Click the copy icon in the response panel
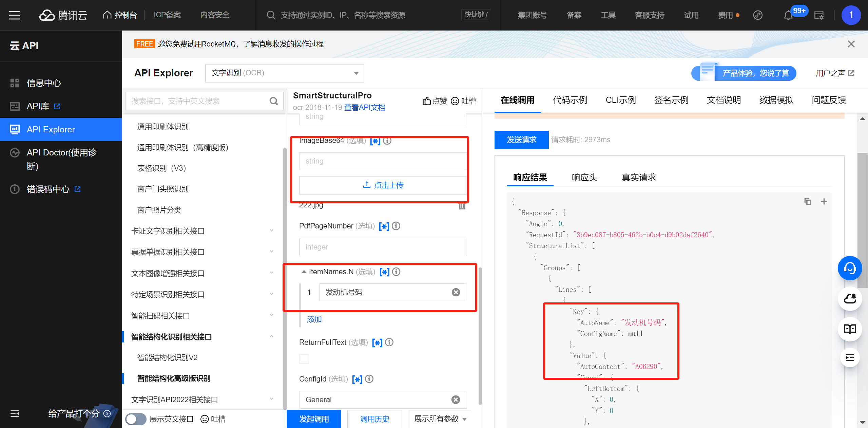 point(808,202)
